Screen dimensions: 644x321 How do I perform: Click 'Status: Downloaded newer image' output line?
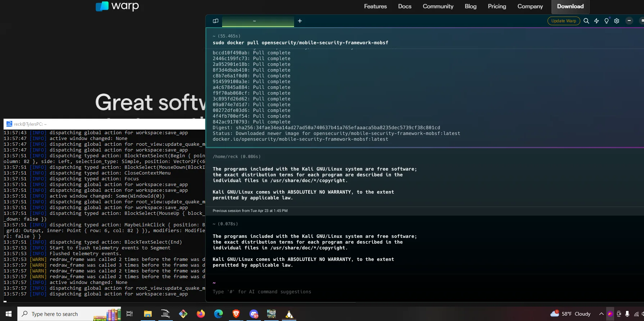pos(336,134)
